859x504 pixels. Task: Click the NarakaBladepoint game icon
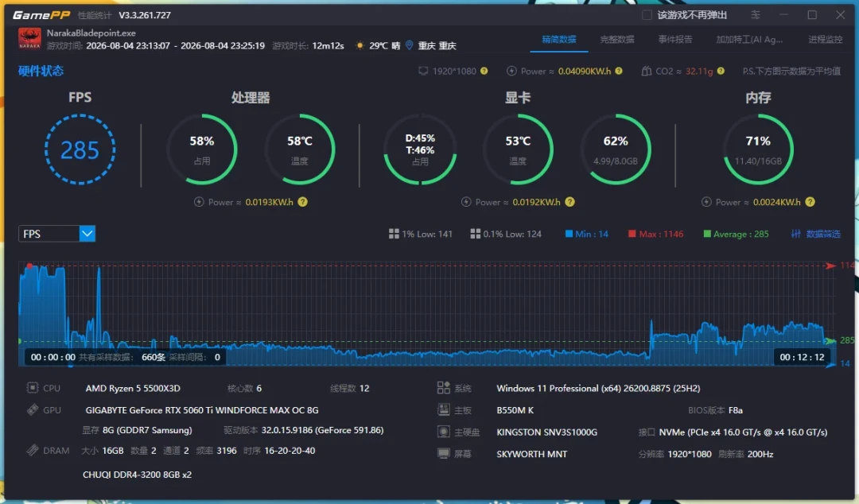point(29,39)
